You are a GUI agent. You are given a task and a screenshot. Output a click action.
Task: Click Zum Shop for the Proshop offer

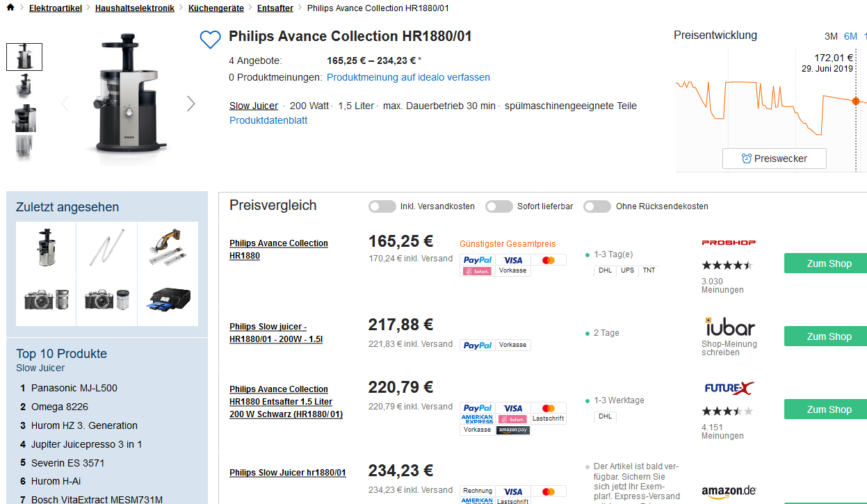click(x=829, y=263)
